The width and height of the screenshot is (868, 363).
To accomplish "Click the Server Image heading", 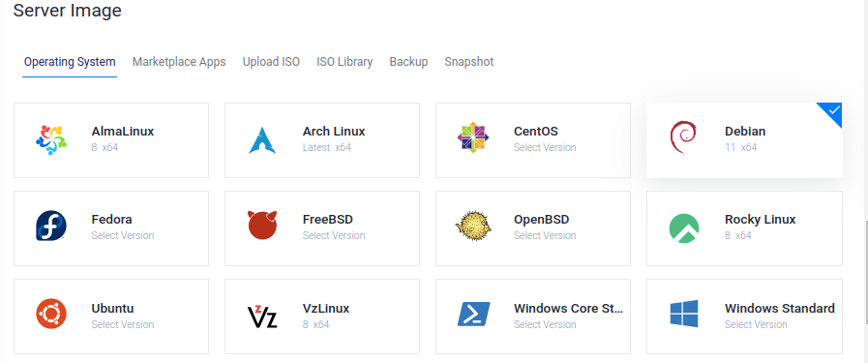I will pos(67,10).
